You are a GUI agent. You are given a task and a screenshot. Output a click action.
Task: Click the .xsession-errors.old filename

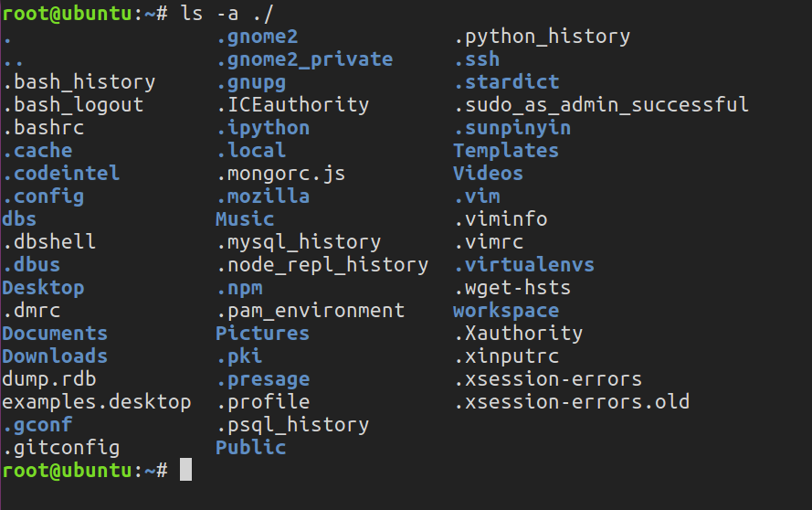pos(572,401)
